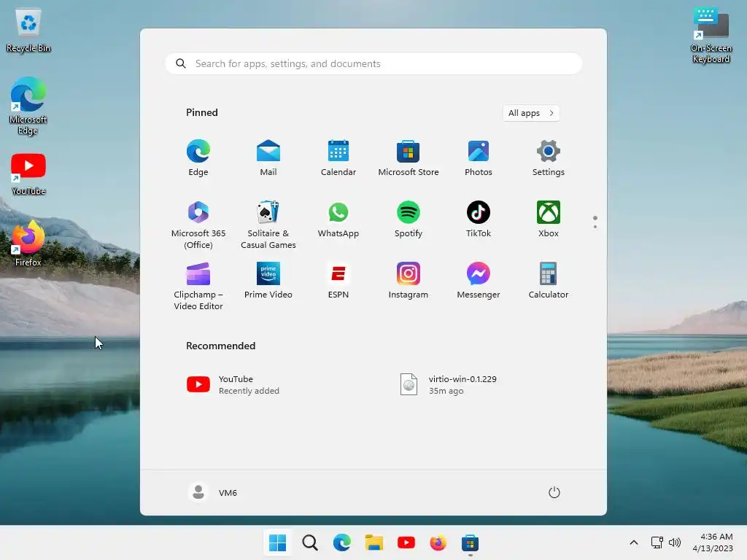
Task: Launch Prime Video
Action: click(x=268, y=281)
